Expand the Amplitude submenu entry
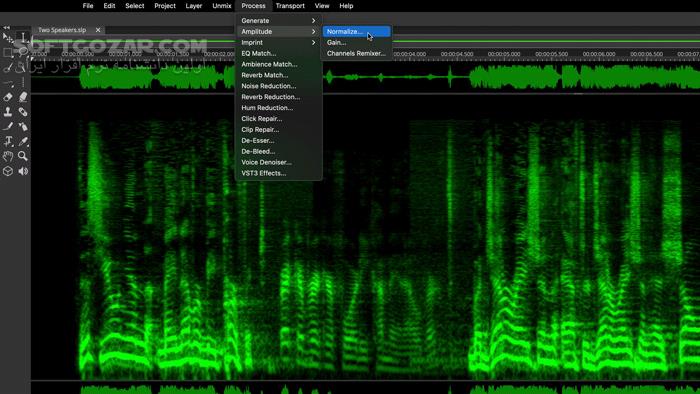 tap(279, 32)
